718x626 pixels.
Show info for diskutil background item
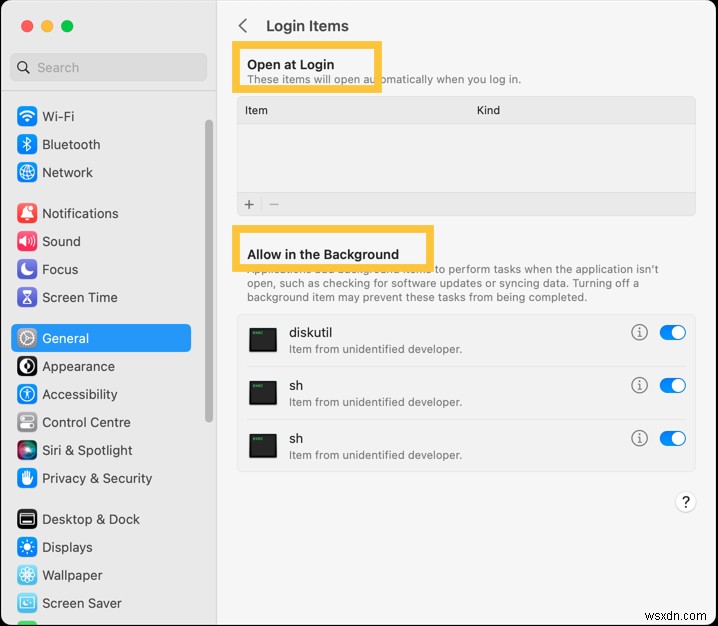639,332
